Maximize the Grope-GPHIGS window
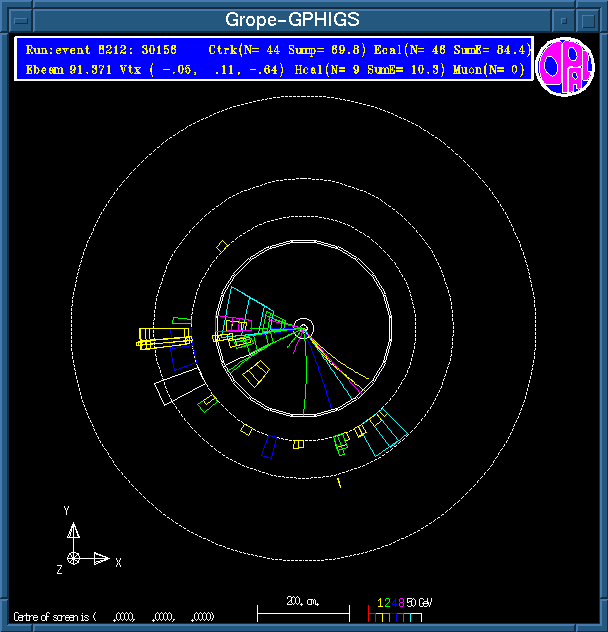The width and height of the screenshot is (608, 632). [x=589, y=20]
